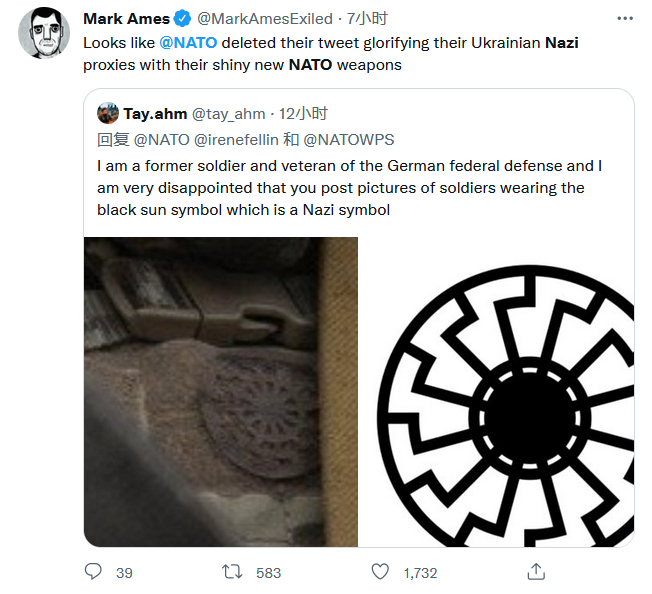Viewport: 652px width, 594px height.
Task: Open the black sun symbol image
Action: click(x=496, y=391)
